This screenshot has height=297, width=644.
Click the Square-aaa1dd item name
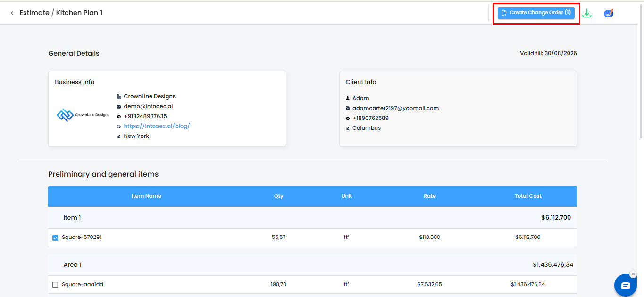coord(83,284)
